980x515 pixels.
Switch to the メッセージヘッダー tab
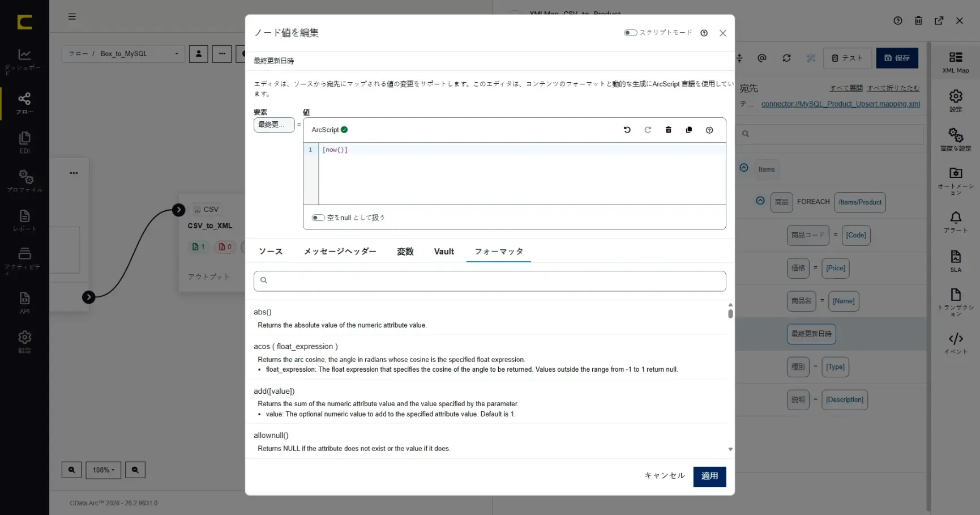tap(340, 252)
